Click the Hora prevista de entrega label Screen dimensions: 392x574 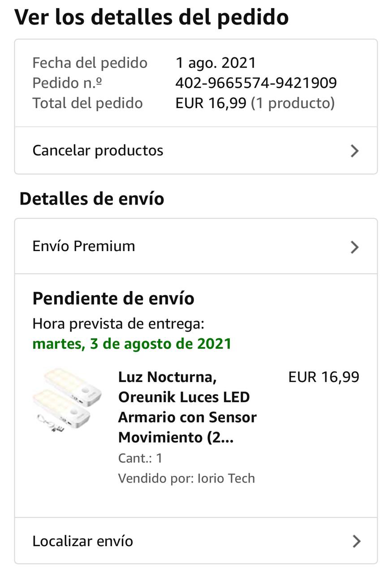118,323
